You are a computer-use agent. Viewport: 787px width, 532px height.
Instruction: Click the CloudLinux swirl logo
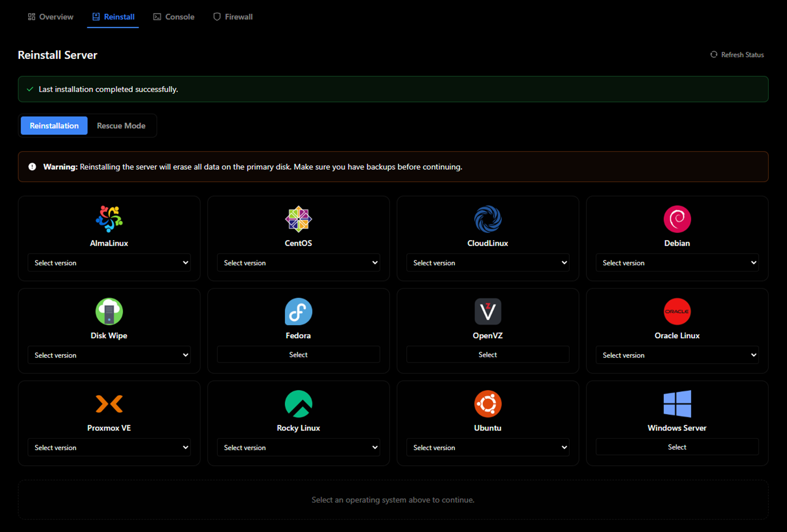tap(488, 219)
